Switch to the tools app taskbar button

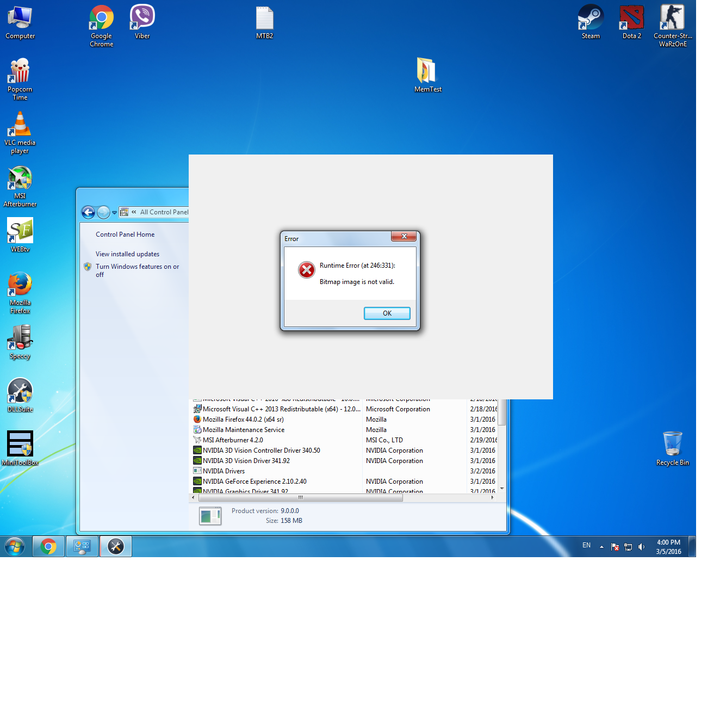116,546
